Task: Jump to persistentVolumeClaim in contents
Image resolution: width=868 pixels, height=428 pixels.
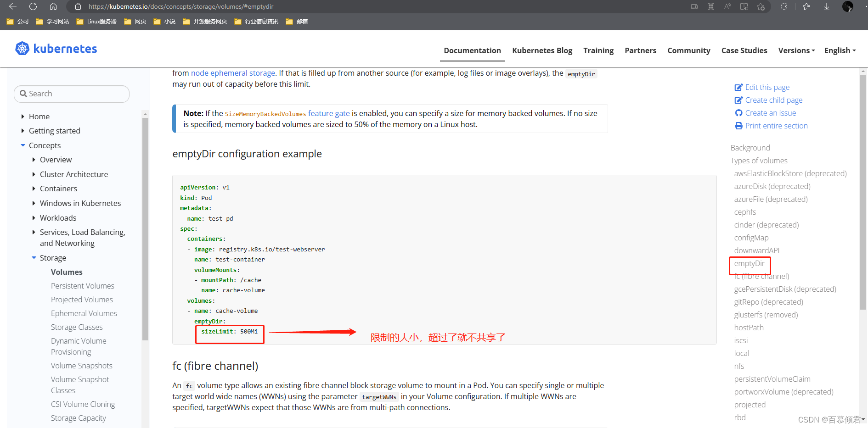Action: 772,379
